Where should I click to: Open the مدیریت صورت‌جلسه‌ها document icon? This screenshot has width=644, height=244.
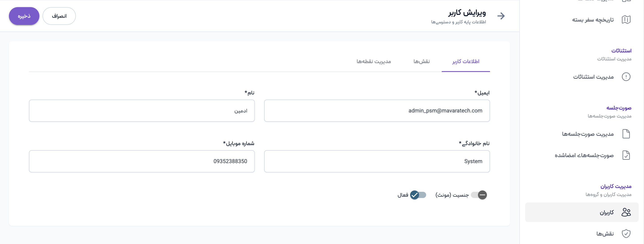tap(626, 134)
